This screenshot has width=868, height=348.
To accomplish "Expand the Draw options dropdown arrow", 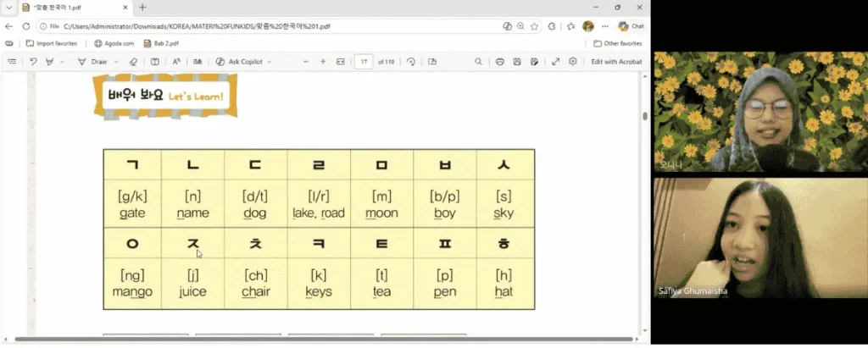I will (x=116, y=62).
